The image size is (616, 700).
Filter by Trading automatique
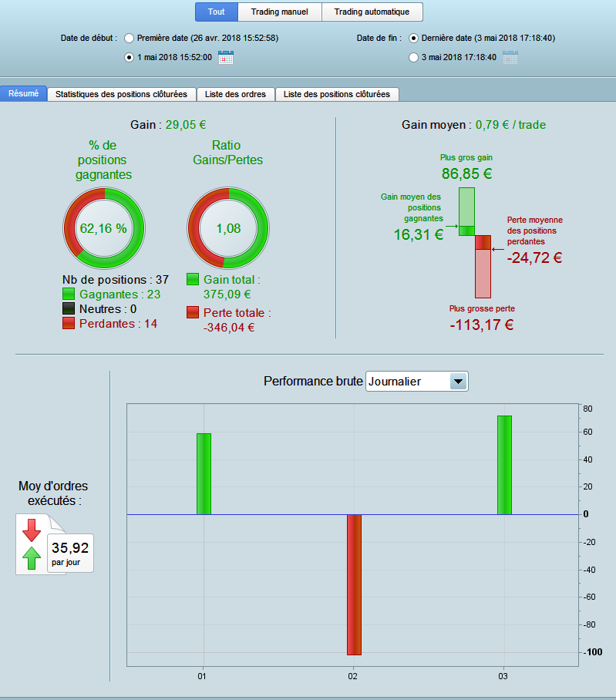coord(372,12)
